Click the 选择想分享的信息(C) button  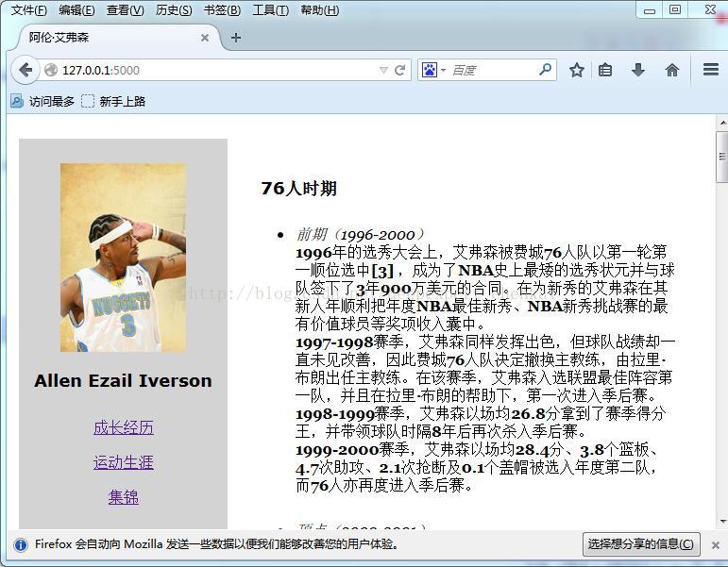[x=641, y=543]
